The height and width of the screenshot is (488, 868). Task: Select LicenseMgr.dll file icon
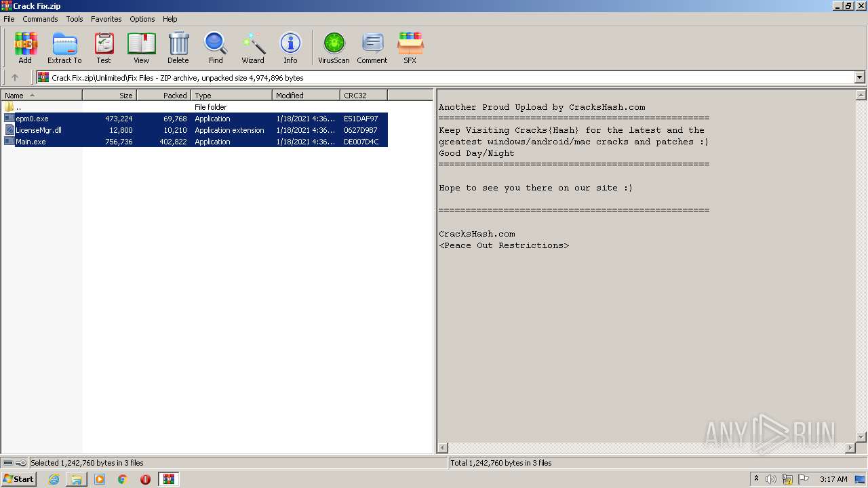click(9, 130)
